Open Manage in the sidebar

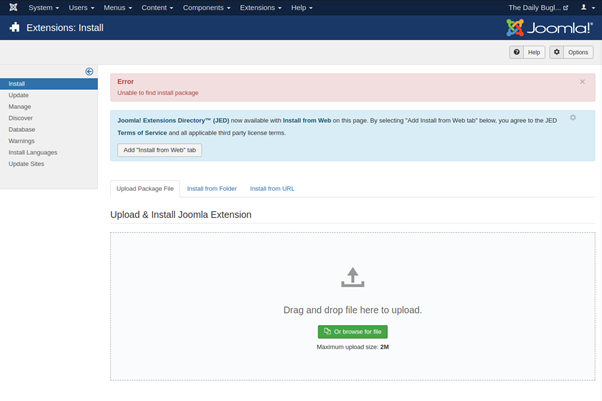(20, 107)
